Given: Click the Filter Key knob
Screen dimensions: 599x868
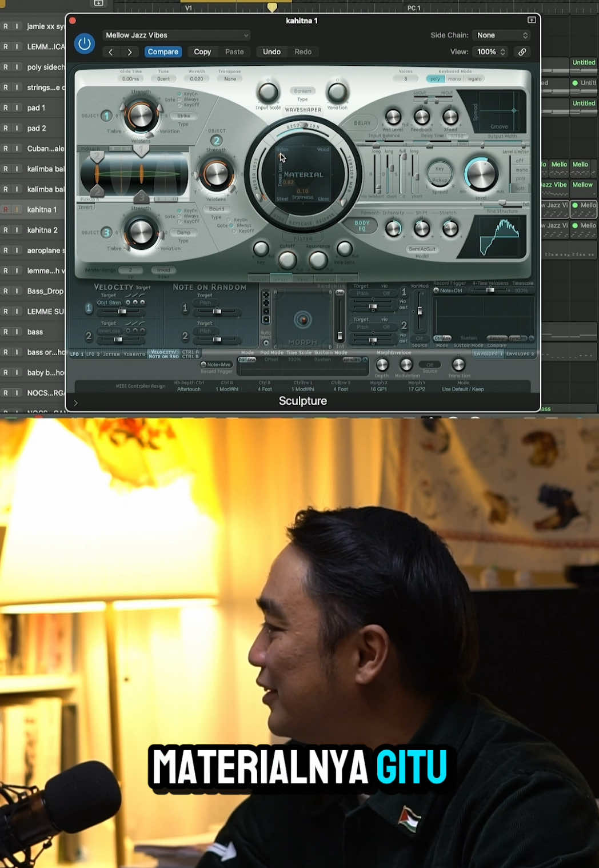Looking at the screenshot, I should click(x=261, y=249).
